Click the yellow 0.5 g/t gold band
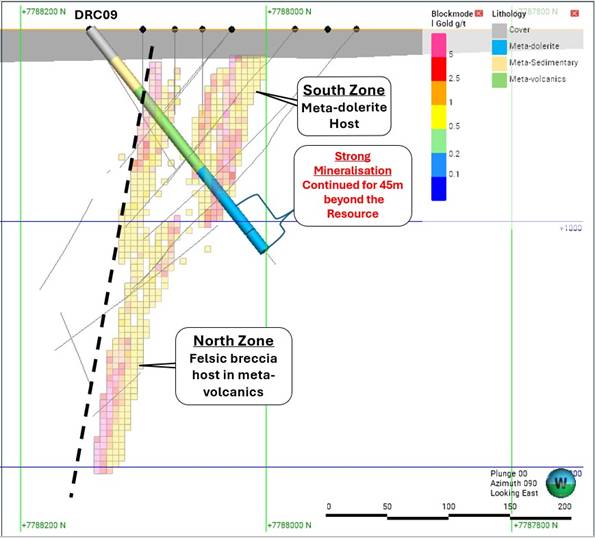Image resolution: width=595 pixels, height=538 pixels. pyautogui.click(x=439, y=117)
